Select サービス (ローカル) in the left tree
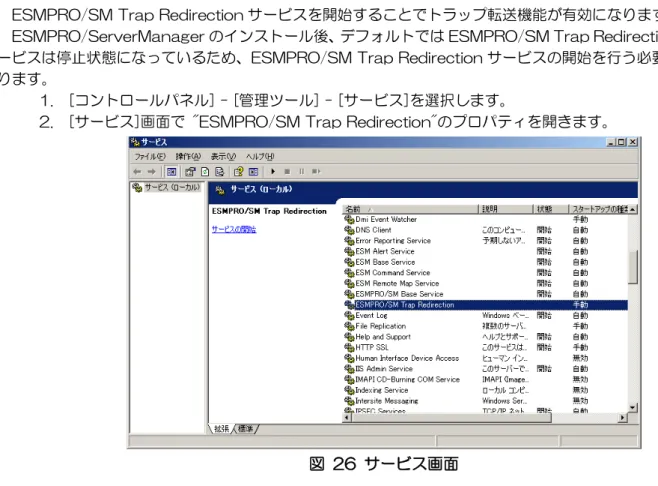The width and height of the screenshot is (658, 486). 172,187
